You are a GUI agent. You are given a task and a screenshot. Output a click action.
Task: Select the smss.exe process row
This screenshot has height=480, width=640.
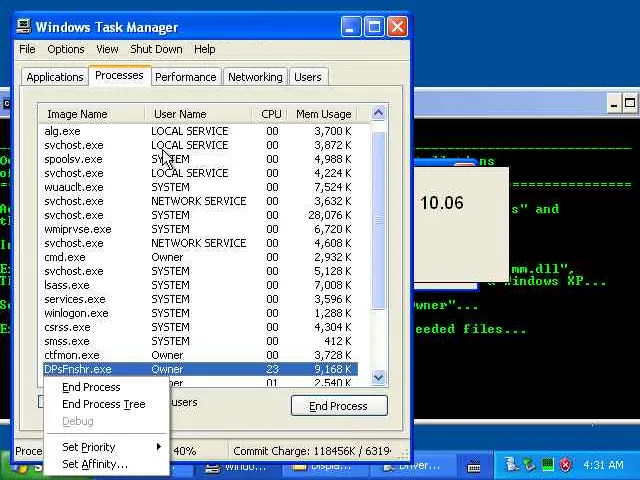[200, 341]
